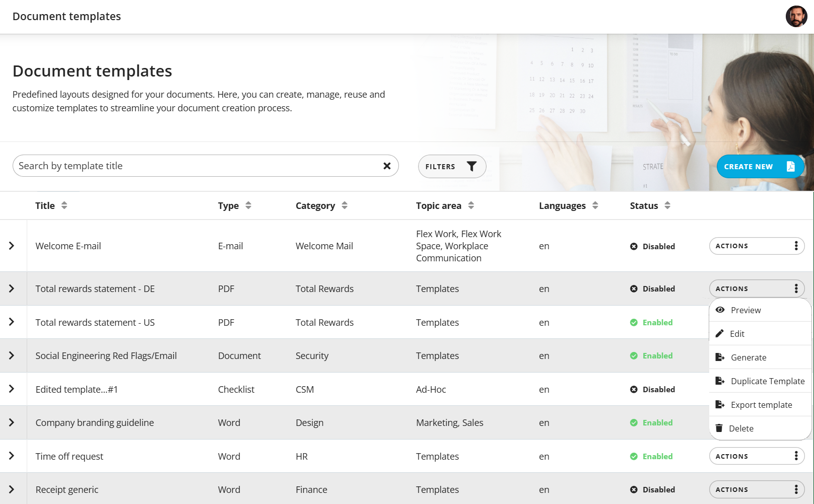Open Actions for Welcome E-mail row

[757, 246]
